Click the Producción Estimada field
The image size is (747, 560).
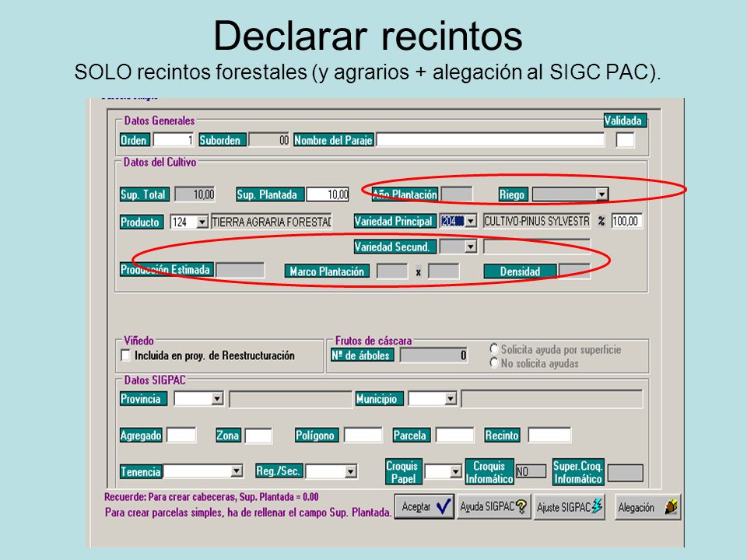tap(240, 270)
